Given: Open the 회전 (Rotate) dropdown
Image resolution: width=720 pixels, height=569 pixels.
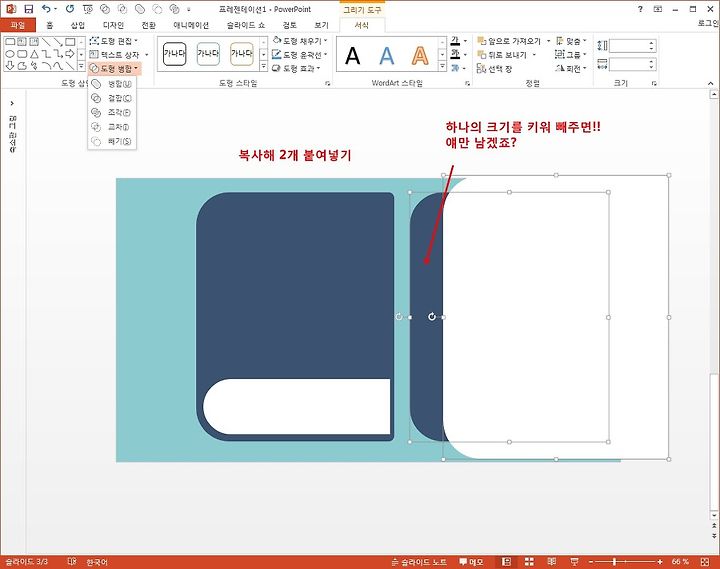Looking at the screenshot, I should click(x=571, y=68).
